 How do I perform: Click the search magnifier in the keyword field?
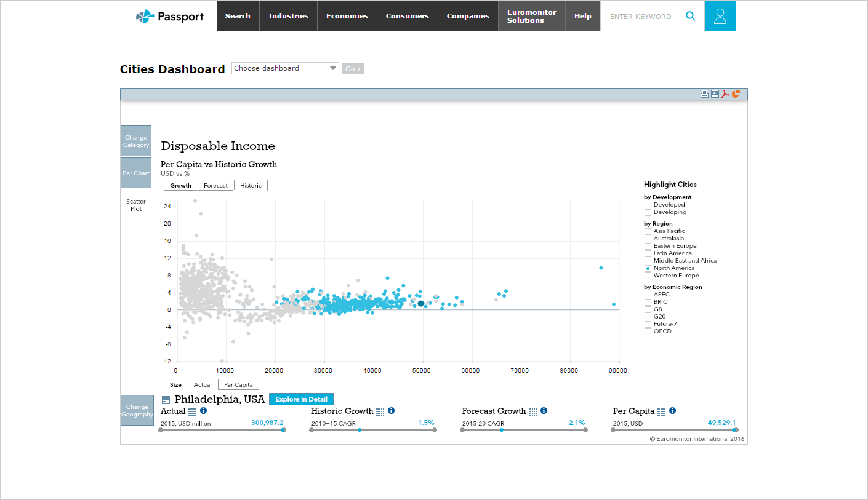690,16
